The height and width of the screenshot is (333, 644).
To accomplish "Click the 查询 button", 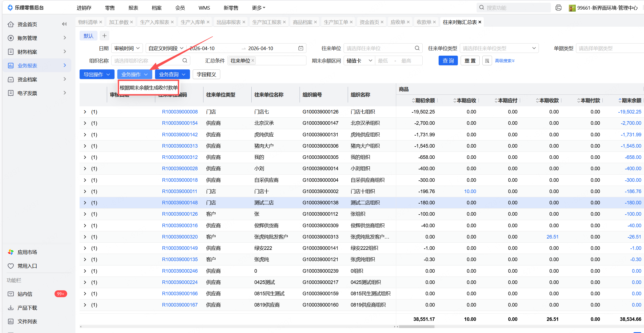I will coord(448,61).
